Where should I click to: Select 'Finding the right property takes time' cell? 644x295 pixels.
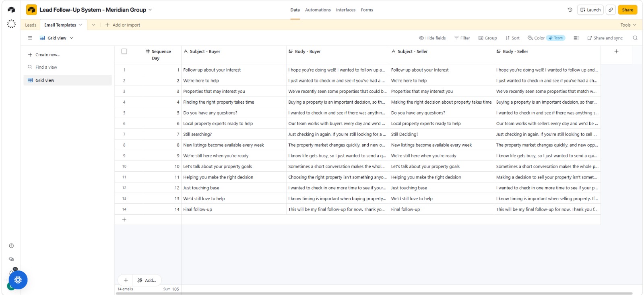pos(233,102)
